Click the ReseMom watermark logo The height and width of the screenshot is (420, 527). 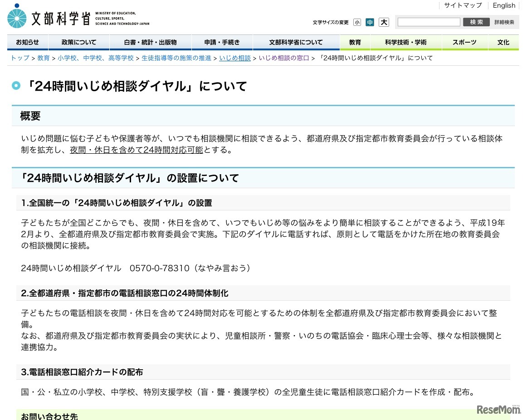click(x=498, y=409)
